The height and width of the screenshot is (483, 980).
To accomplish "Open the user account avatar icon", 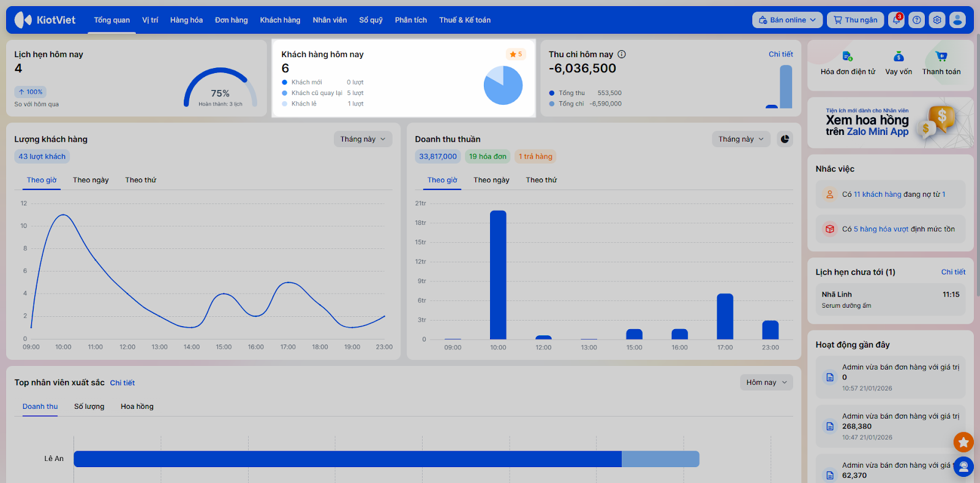I will pos(957,20).
